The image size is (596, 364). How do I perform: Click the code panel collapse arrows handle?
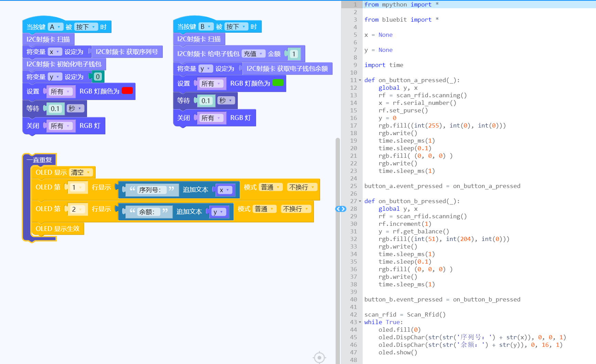tap(340, 209)
